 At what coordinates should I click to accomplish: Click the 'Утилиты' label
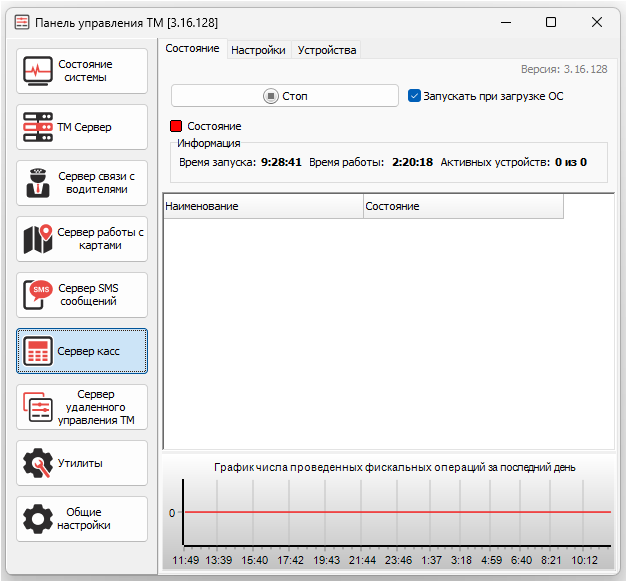[x=80, y=463]
